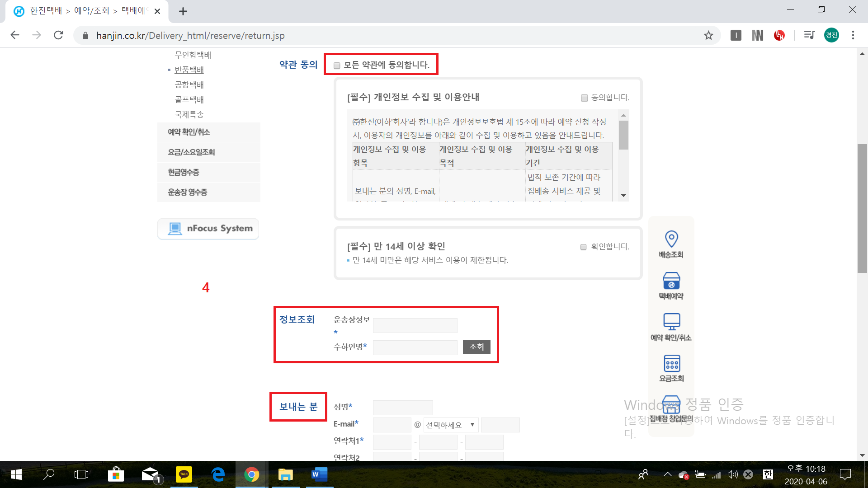868x488 pixels.
Task: Select 예약 확인/취소 in the sidebar menu
Action: 189,132
